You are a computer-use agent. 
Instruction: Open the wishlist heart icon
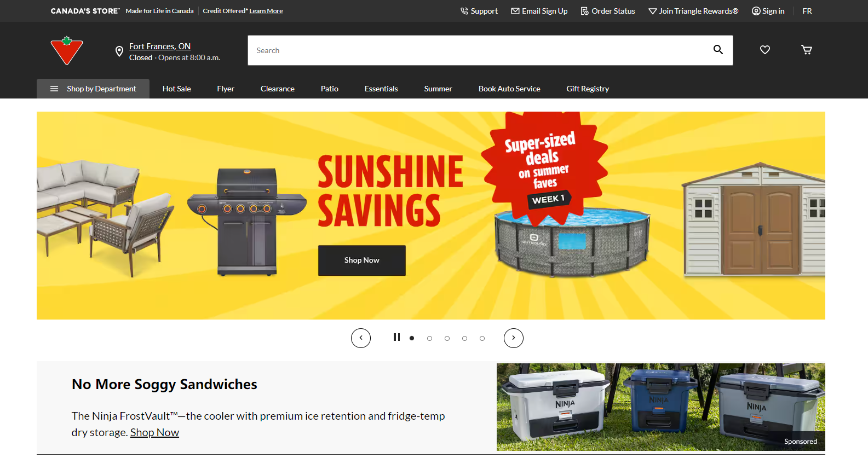[x=765, y=50]
